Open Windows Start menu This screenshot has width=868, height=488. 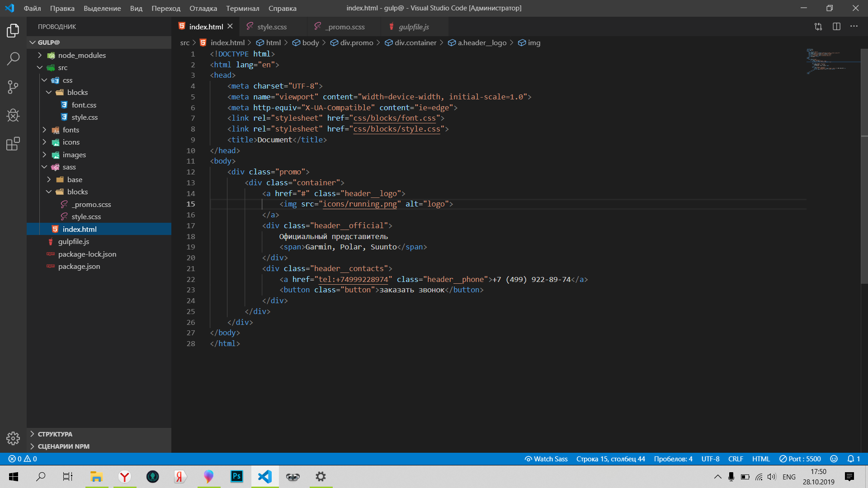[14, 477]
